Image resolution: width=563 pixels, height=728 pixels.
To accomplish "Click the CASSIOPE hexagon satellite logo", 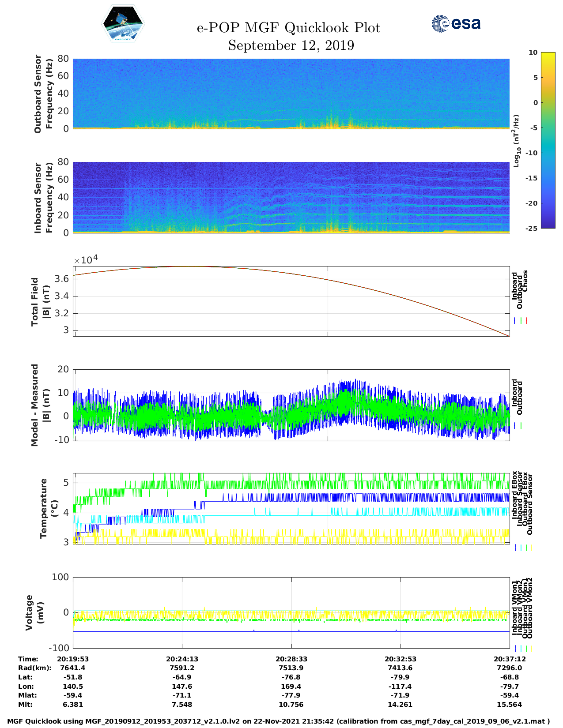I will click(123, 23).
